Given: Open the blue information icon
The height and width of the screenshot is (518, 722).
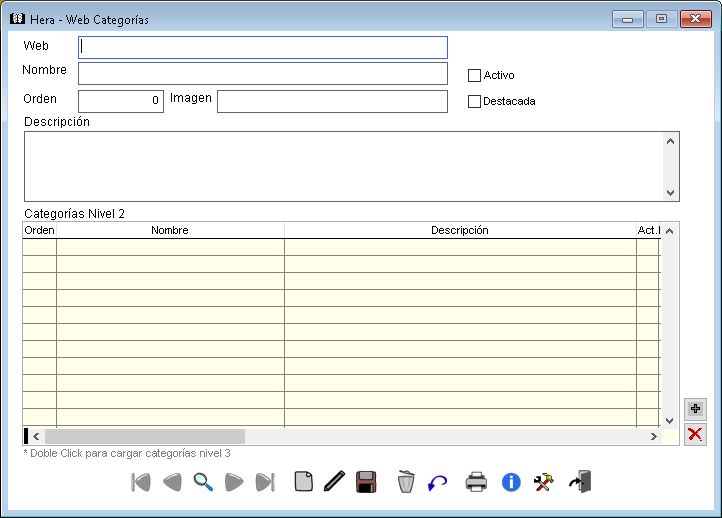Looking at the screenshot, I should tap(511, 482).
